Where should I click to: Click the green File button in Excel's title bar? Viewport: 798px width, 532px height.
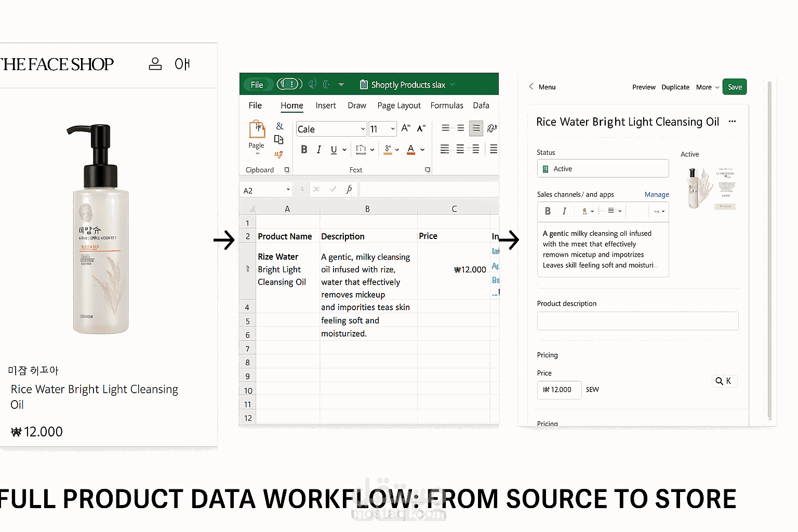click(x=257, y=85)
